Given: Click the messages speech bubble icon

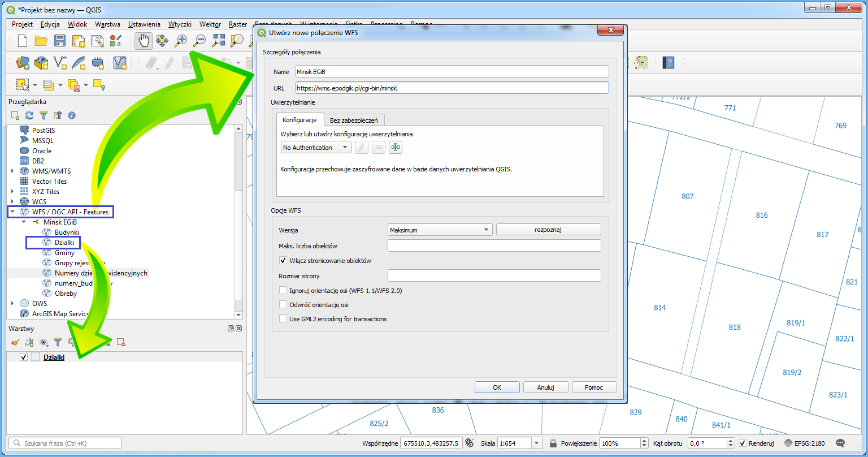Looking at the screenshot, I should point(840,443).
